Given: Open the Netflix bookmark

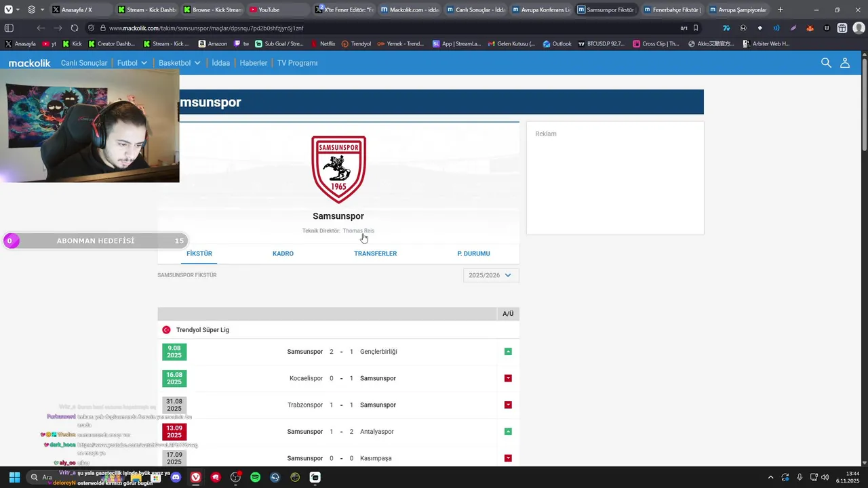Looking at the screenshot, I should 323,43.
